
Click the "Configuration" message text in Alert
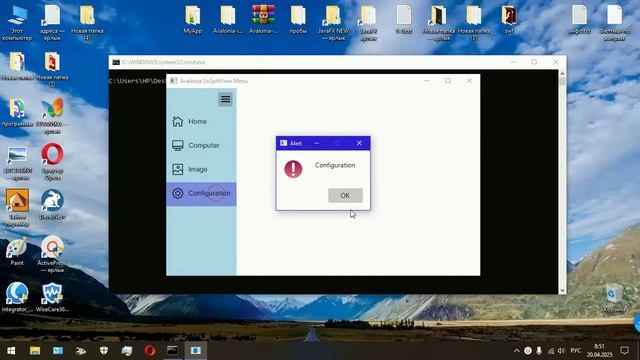click(x=335, y=165)
